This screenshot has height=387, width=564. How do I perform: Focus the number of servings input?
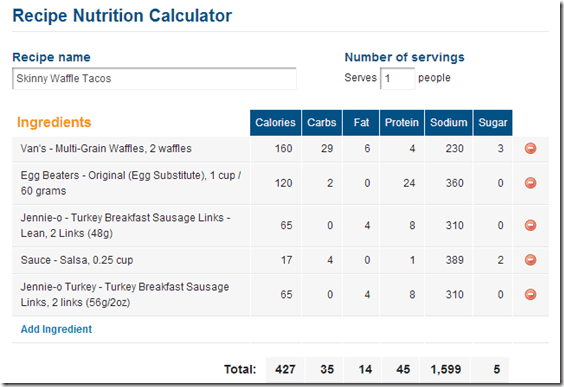[x=397, y=78]
